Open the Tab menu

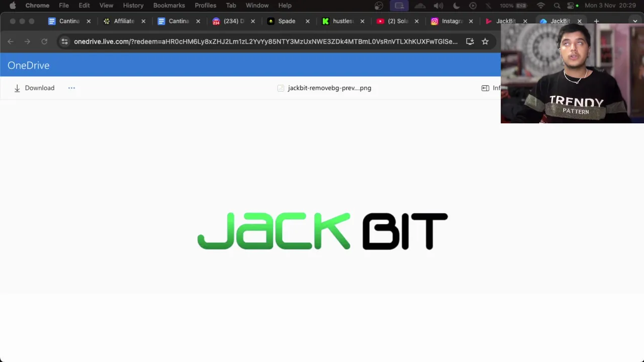231,6
